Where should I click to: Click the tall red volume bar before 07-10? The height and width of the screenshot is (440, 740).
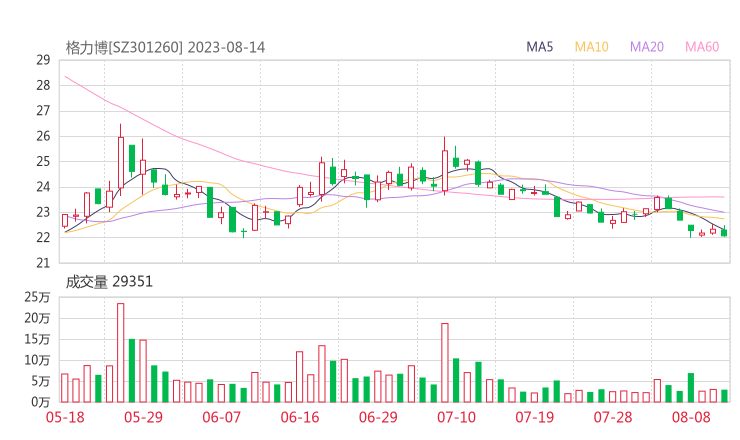(445, 363)
